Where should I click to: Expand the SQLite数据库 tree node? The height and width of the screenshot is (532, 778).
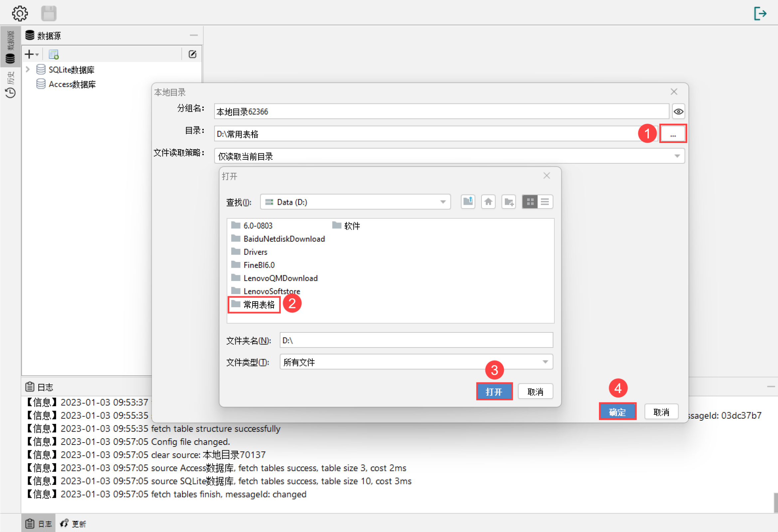[28, 69]
